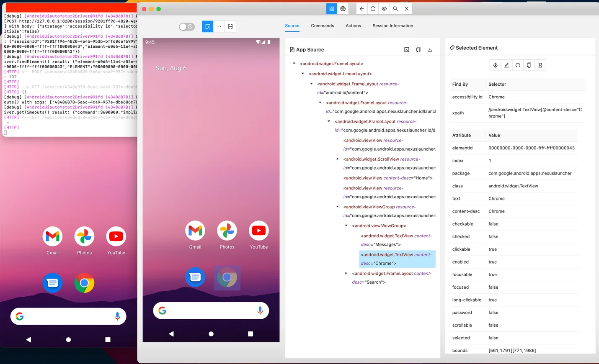
Task: Click the accessibility id selector Chrome
Action: 496,97
